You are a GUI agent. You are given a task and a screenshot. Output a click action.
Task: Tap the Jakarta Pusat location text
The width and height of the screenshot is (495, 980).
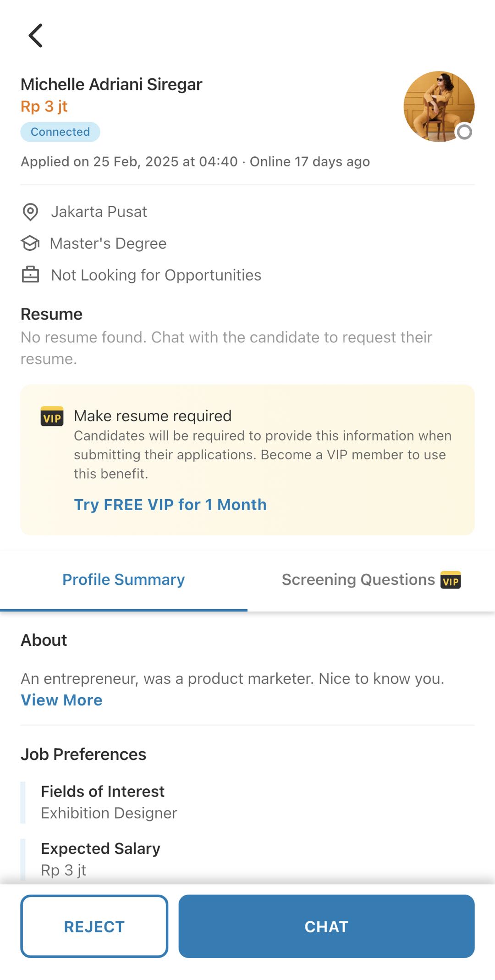(99, 212)
